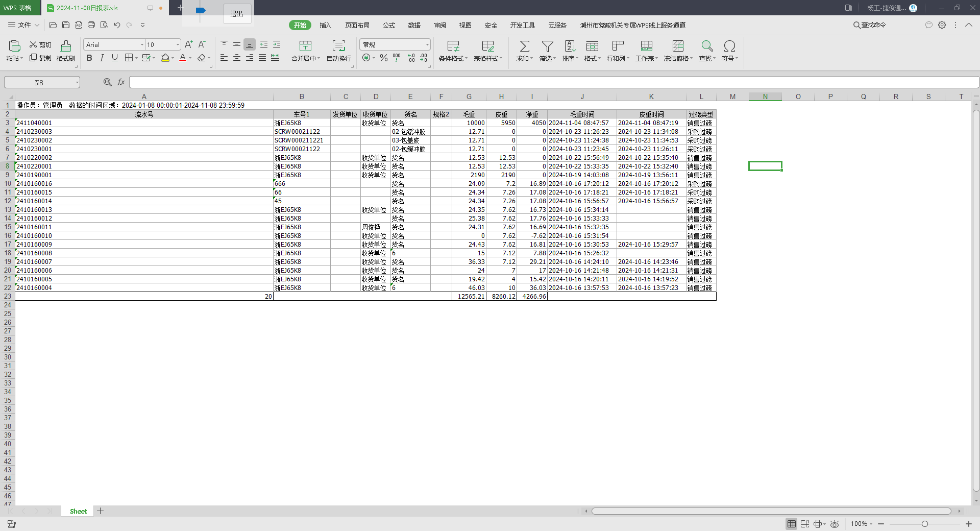
Task: Open file with folder icon in quick toolbar
Action: (53, 25)
